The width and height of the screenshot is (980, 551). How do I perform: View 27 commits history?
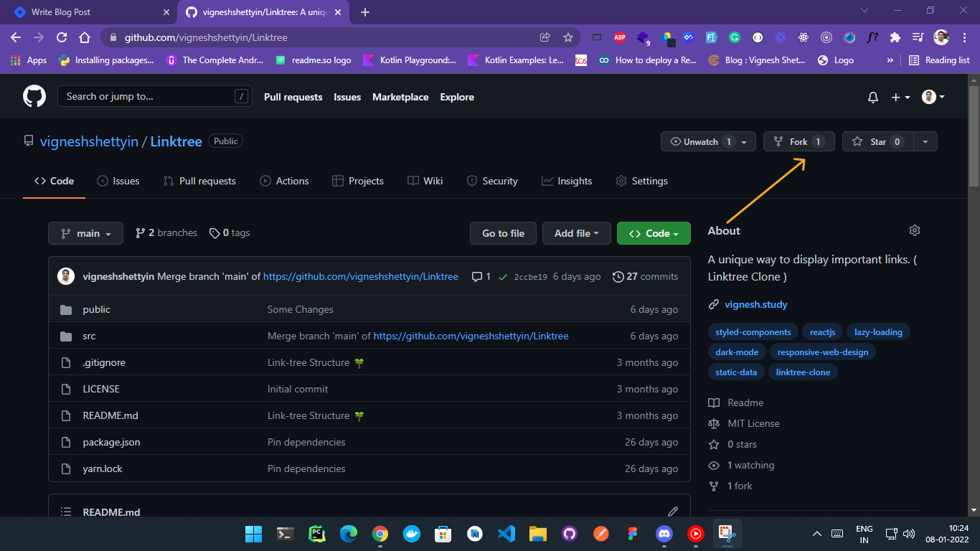pos(645,276)
